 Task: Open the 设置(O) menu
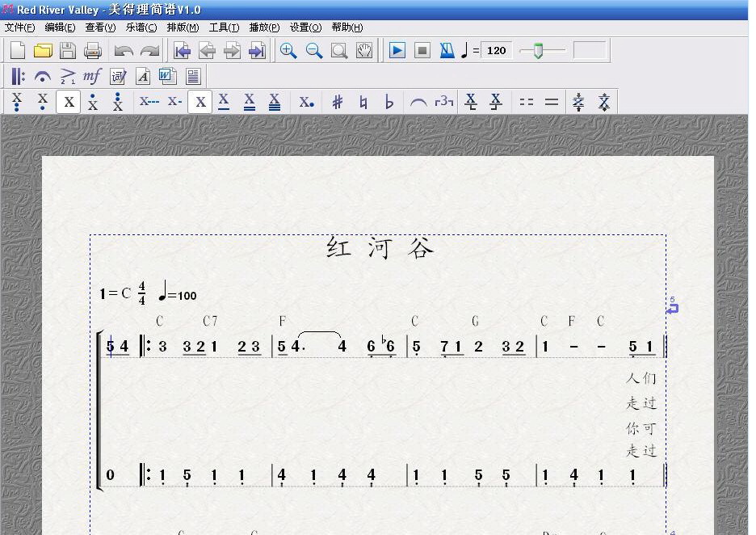[305, 27]
